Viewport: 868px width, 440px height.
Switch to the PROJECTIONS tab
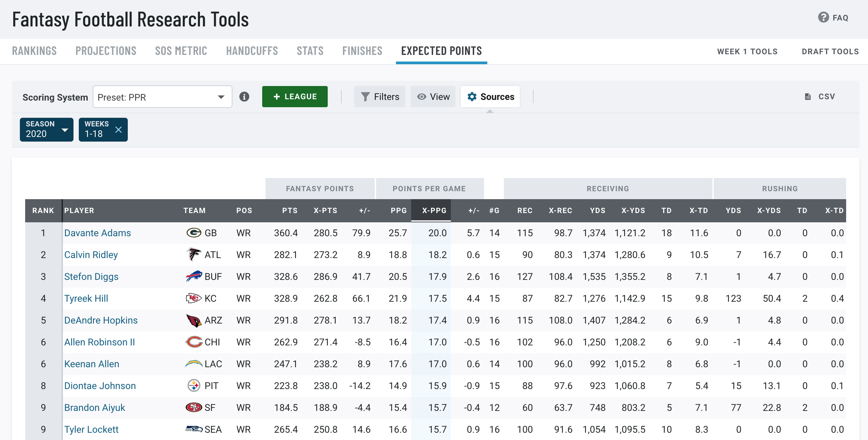click(106, 51)
